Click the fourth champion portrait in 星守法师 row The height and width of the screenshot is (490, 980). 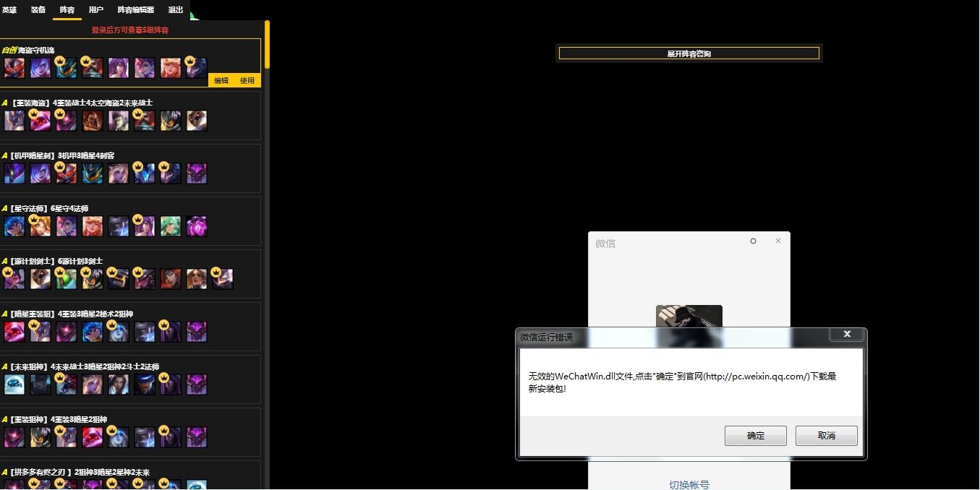93,226
